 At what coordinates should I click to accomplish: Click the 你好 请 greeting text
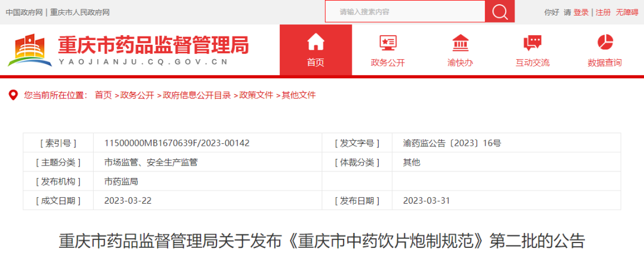point(558,13)
